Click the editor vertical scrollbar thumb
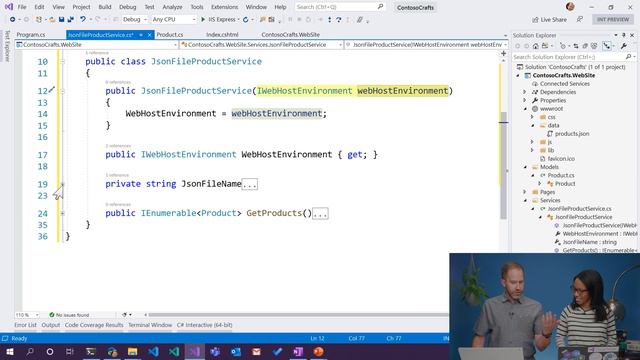The width and height of the screenshot is (640, 360). 503,165
